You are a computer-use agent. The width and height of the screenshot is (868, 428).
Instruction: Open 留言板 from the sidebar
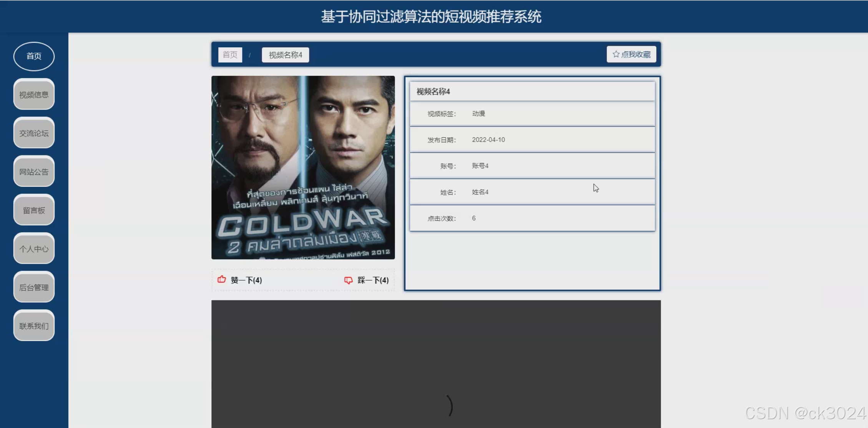(34, 210)
